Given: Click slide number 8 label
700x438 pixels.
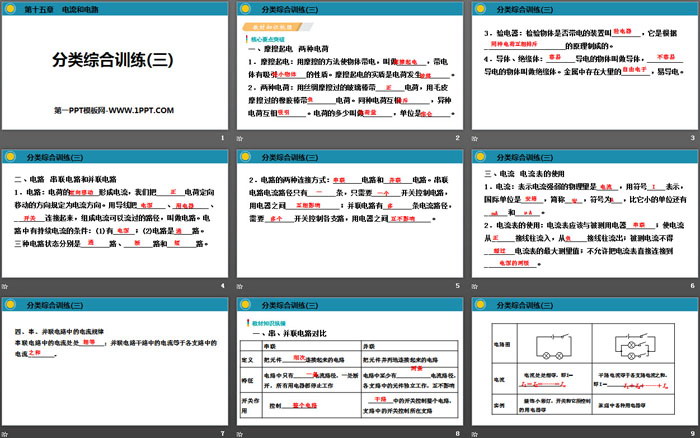Looking at the screenshot, I should (458, 434).
